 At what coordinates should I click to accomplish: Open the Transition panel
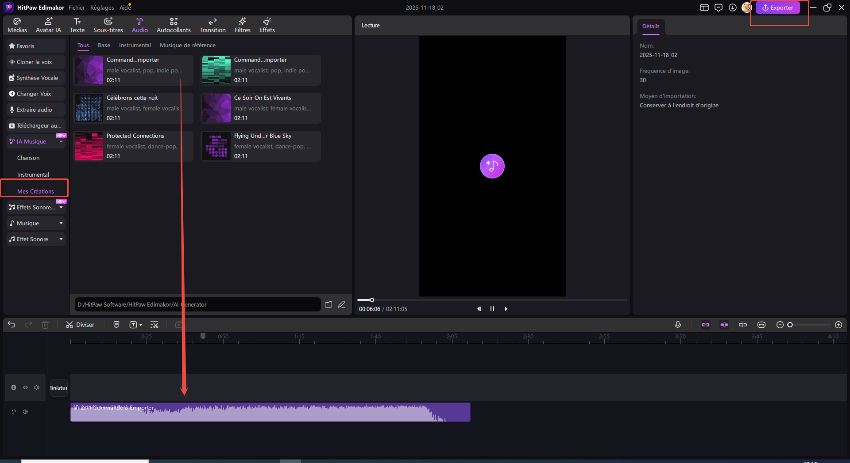212,25
